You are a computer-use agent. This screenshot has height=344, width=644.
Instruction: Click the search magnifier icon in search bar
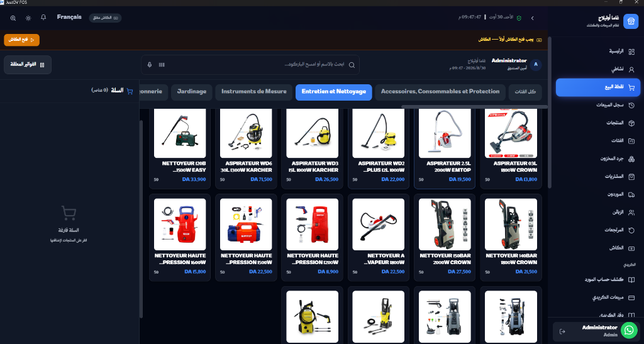352,65
